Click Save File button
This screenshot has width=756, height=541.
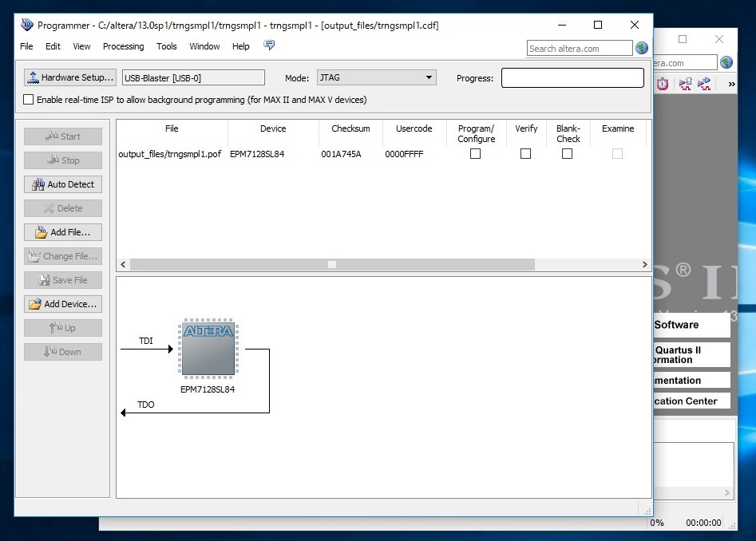click(63, 280)
